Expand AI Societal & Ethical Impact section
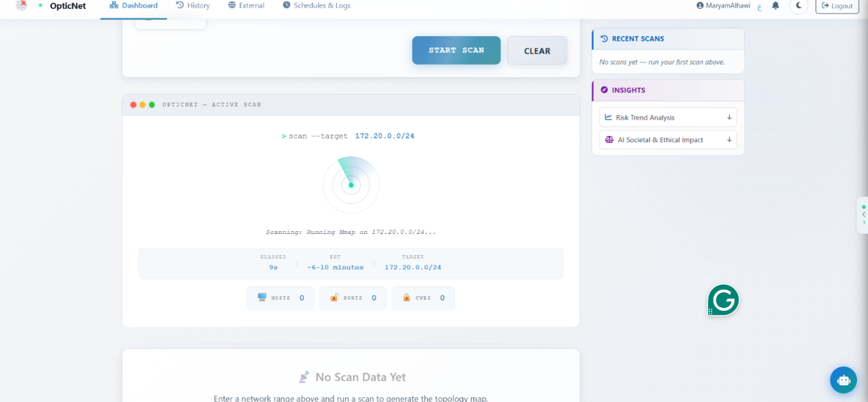This screenshot has height=402, width=868. click(x=668, y=139)
